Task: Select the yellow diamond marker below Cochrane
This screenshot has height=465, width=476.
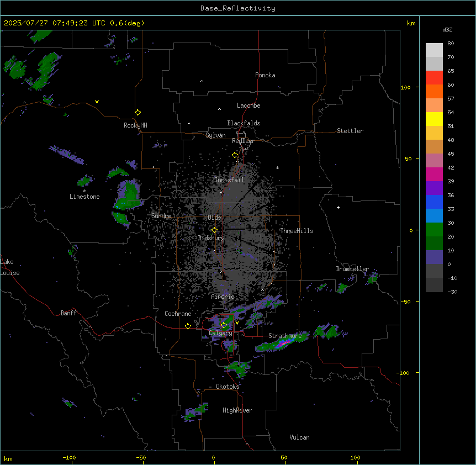Action: pos(188,326)
